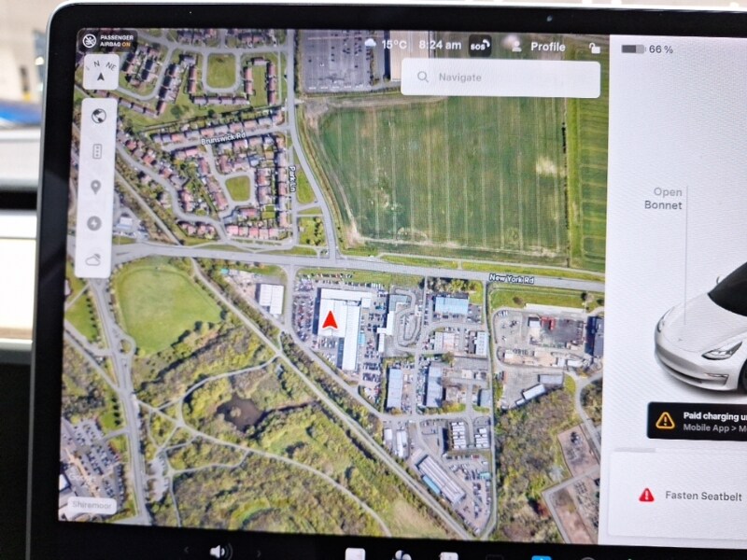Tap the padlock unlock icon

click(594, 48)
